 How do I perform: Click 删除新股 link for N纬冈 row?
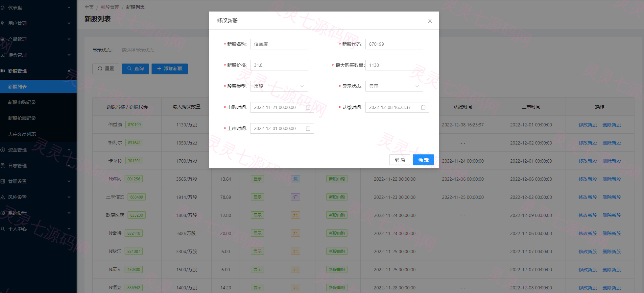pyautogui.click(x=612, y=179)
